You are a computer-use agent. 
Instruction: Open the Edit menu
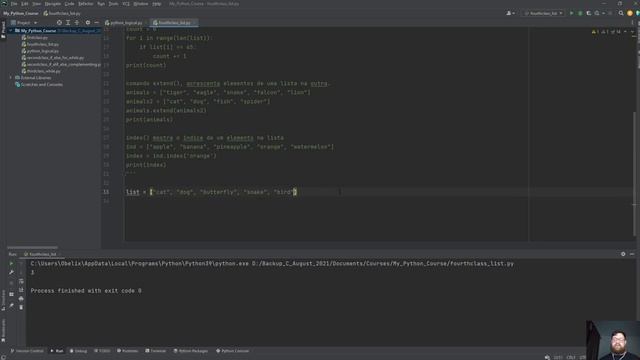pos(25,4)
